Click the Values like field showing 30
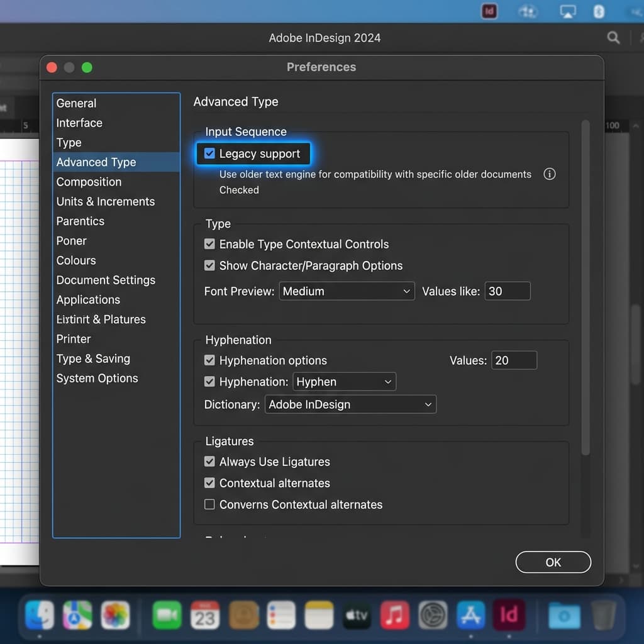The height and width of the screenshot is (644, 644). [x=508, y=291]
